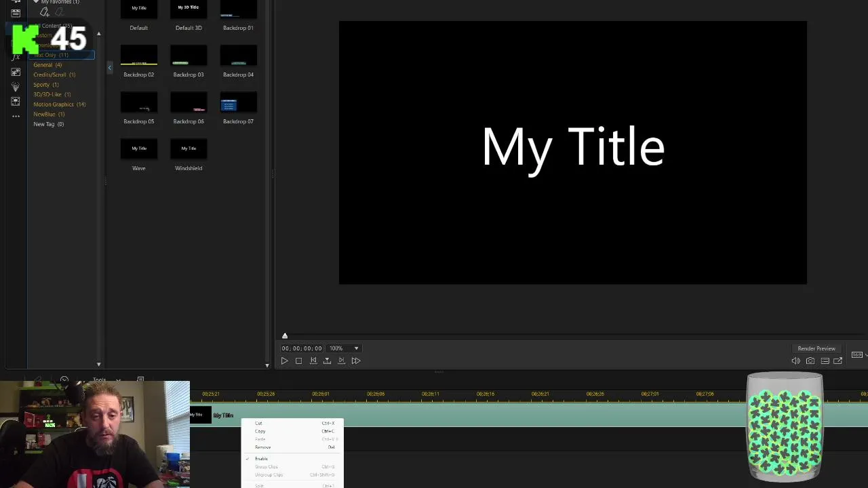This screenshot has width=868, height=488.
Task: Collapse the tags panel with the arrow
Action: [x=110, y=67]
